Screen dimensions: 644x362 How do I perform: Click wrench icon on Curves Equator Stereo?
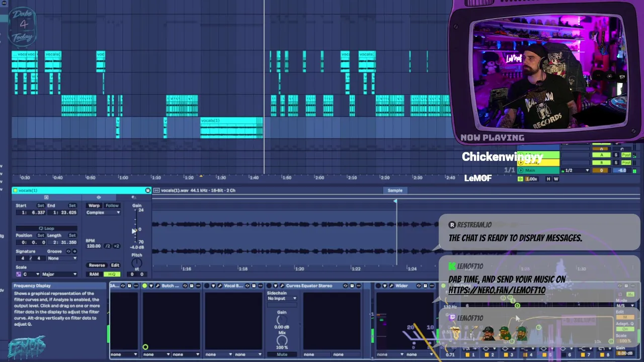point(282,286)
